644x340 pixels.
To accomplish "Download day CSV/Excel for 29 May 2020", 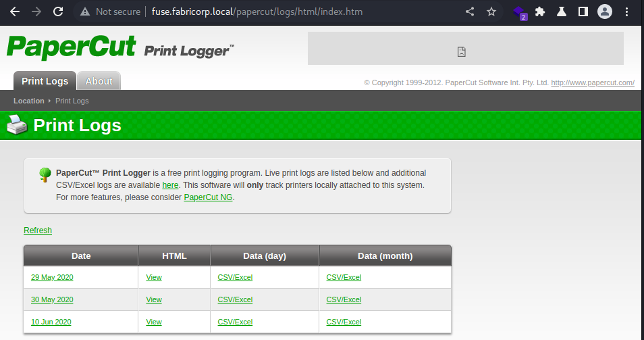I will (x=235, y=277).
